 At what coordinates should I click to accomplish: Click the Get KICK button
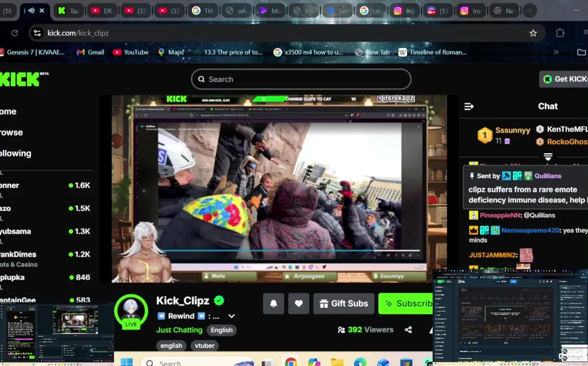564,79
